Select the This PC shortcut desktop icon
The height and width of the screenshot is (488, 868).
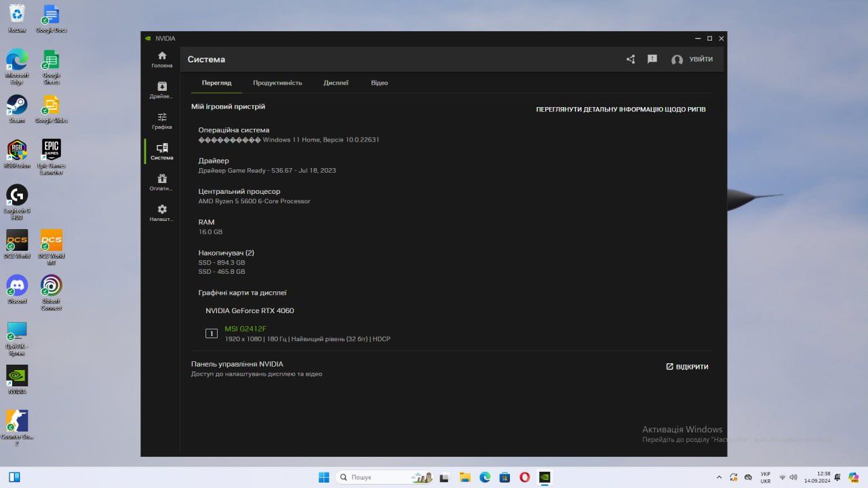pos(17,338)
